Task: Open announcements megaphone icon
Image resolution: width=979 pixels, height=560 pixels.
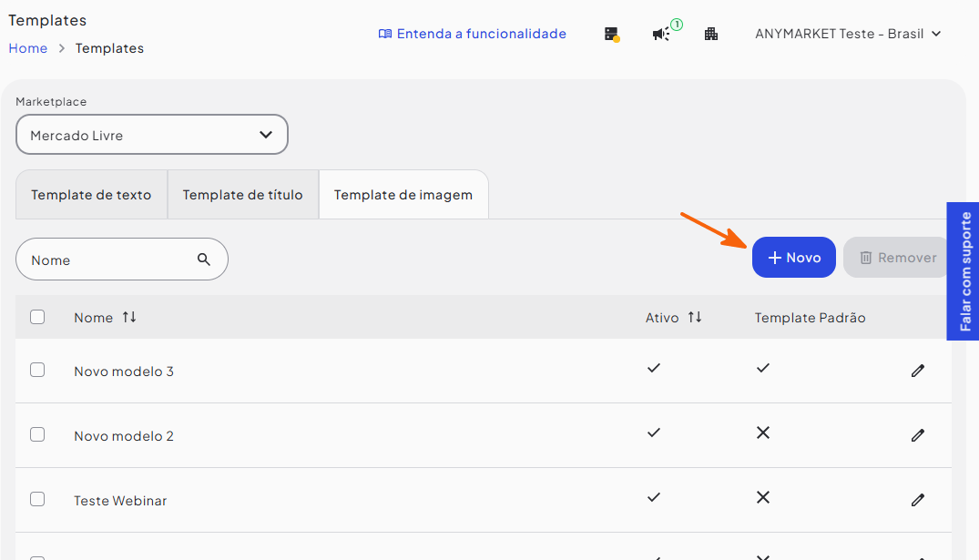Action: [x=662, y=34]
